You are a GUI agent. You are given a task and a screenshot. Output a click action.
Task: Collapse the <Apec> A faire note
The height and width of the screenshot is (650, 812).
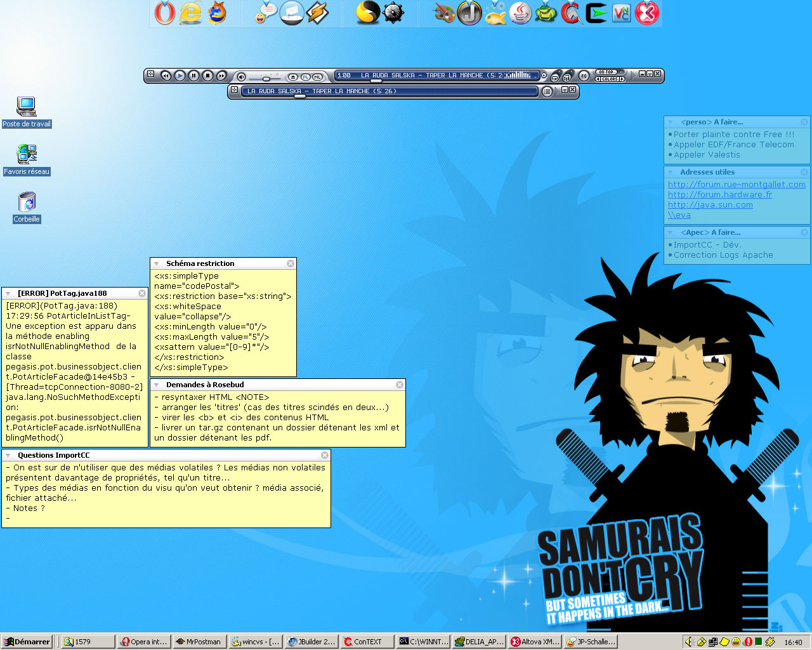coord(671,232)
